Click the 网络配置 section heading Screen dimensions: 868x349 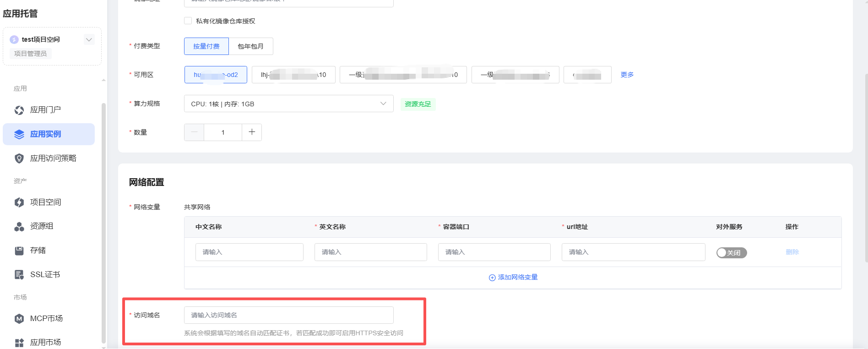pyautogui.click(x=146, y=182)
